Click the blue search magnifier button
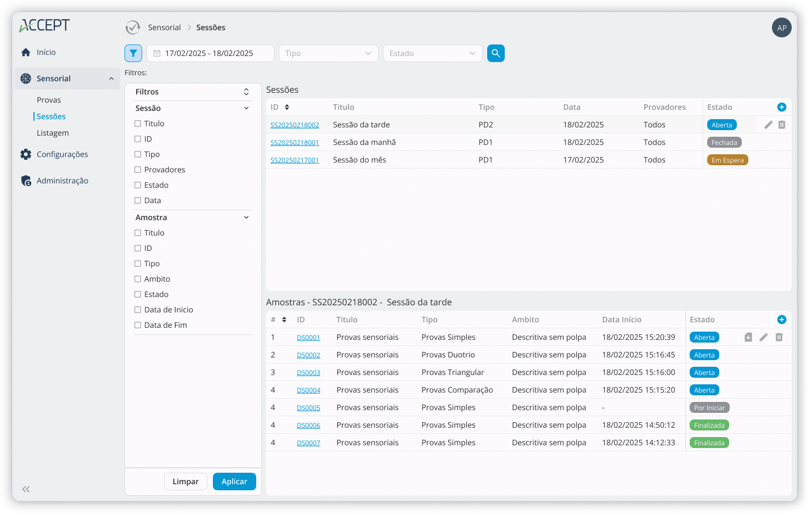 click(x=495, y=53)
